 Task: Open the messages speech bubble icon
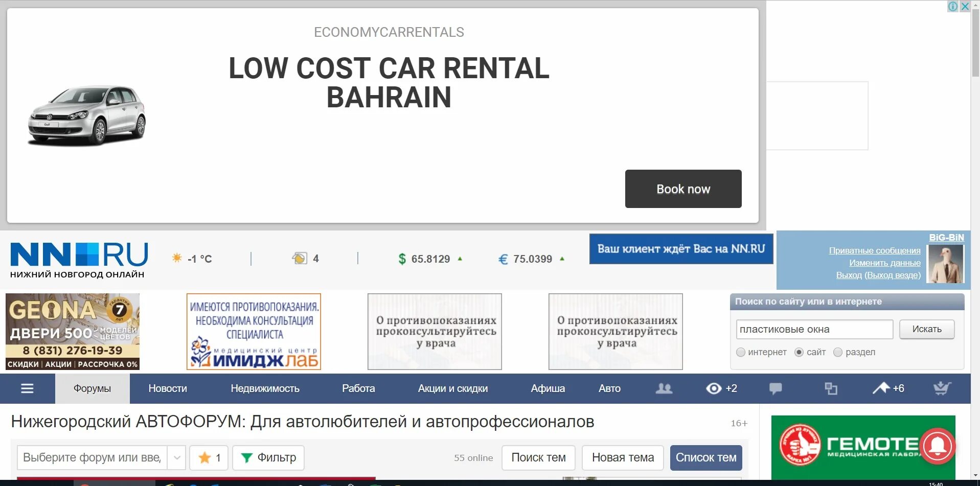pos(776,388)
